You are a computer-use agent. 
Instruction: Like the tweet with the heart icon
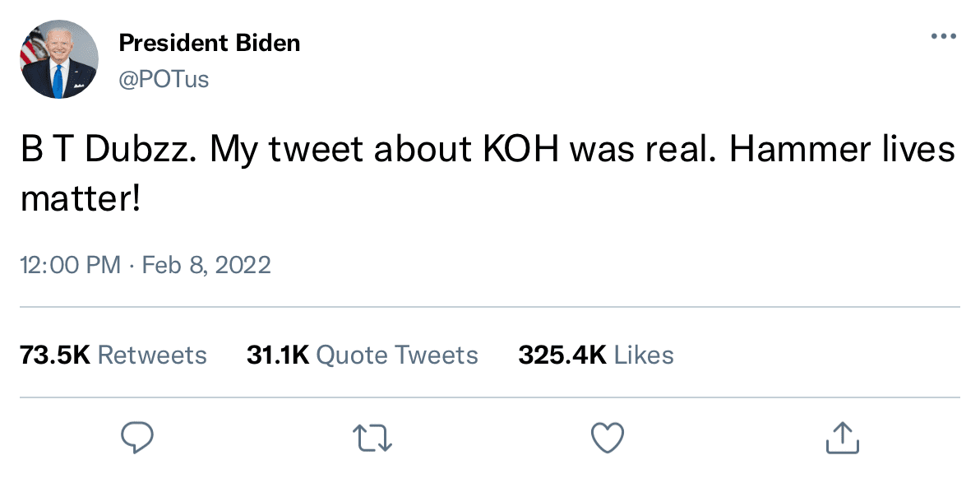(x=608, y=438)
